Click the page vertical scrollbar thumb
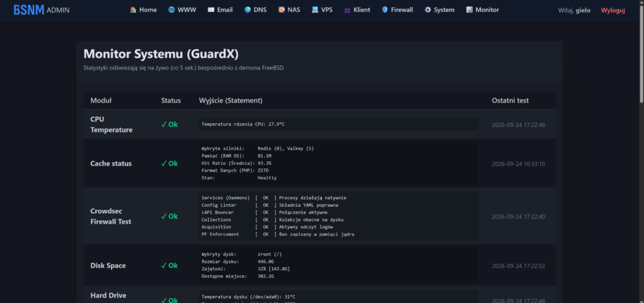 click(x=641, y=53)
